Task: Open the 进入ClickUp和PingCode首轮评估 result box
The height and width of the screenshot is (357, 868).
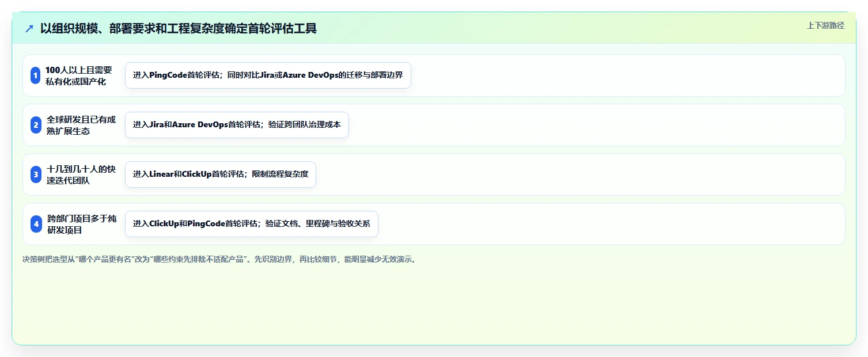Action: pos(251,224)
